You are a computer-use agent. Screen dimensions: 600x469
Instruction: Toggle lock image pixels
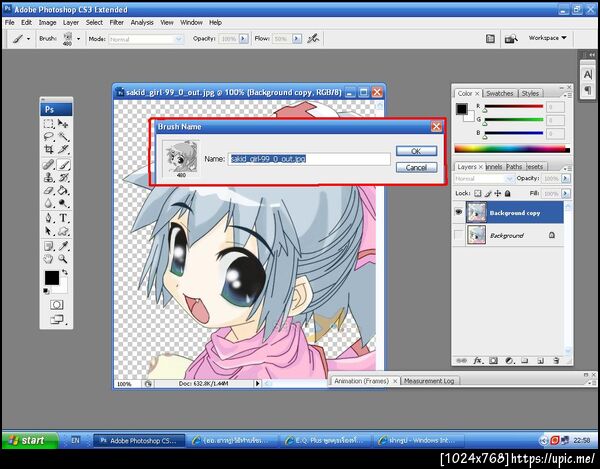488,194
